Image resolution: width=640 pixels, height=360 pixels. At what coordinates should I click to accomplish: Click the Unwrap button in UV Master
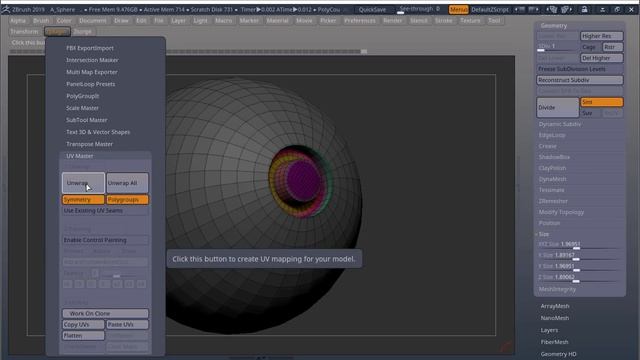pyautogui.click(x=83, y=183)
